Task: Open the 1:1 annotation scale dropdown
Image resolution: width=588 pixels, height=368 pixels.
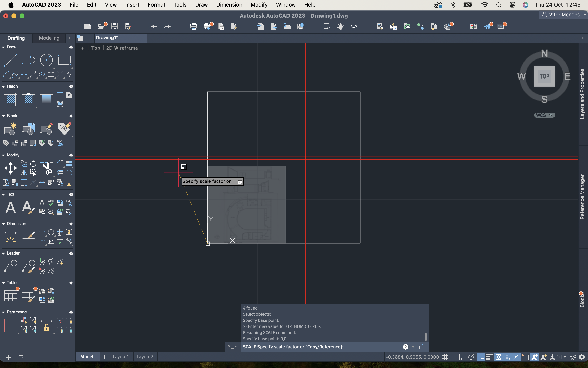Action: (561, 357)
